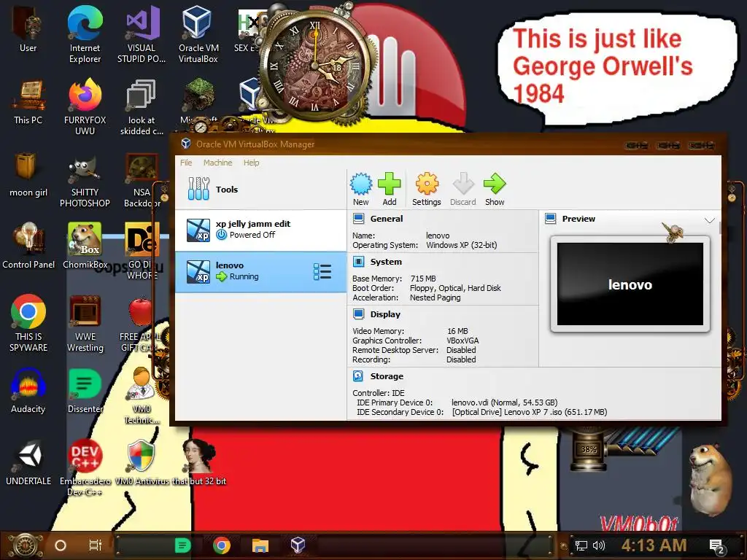747x560 pixels.
Task: Open the moon girl folder icon
Action: [x=28, y=174]
